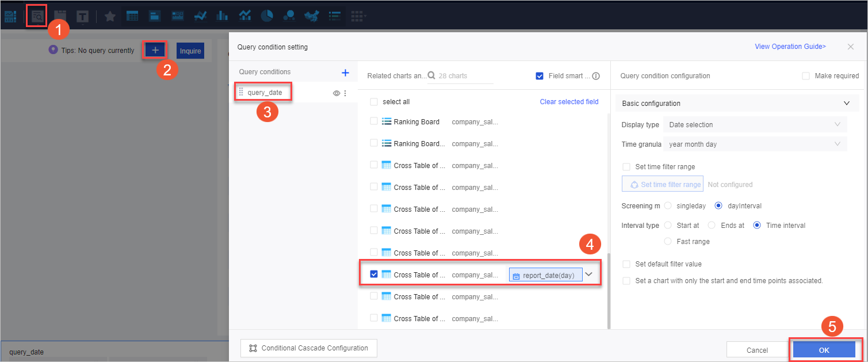868x362 pixels.
Task: Insert a pie chart from the toolbar
Action: [267, 16]
